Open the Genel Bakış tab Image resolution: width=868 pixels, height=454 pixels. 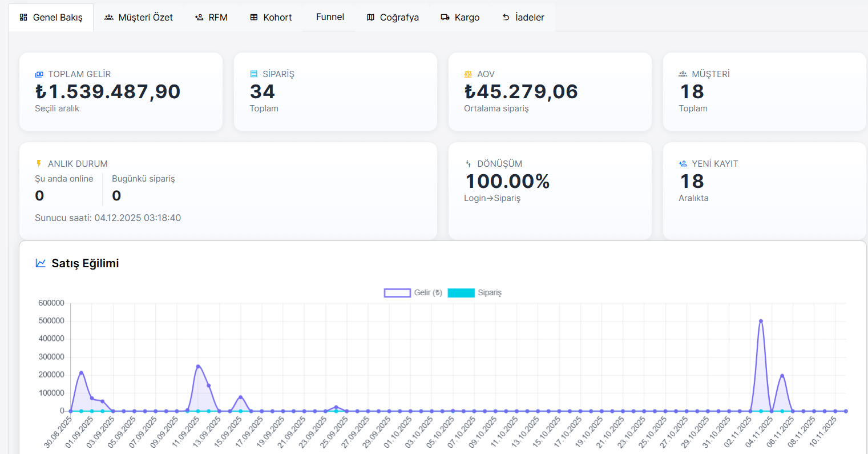click(x=51, y=17)
